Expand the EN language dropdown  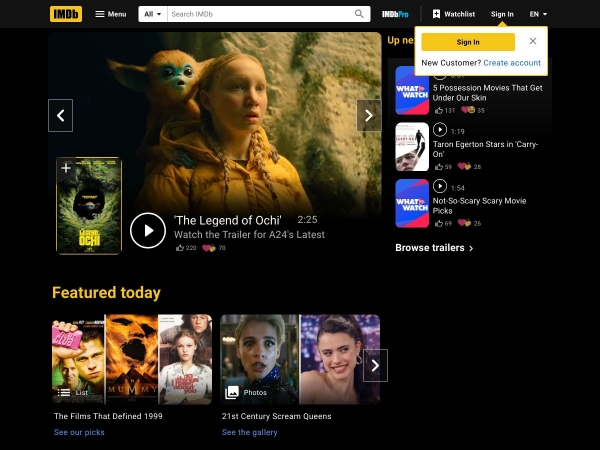[538, 14]
